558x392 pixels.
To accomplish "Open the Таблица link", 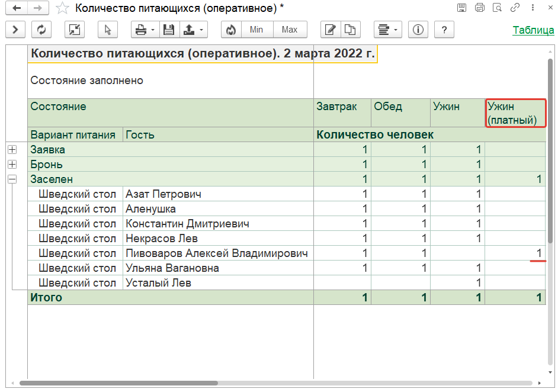I will pyautogui.click(x=533, y=30).
